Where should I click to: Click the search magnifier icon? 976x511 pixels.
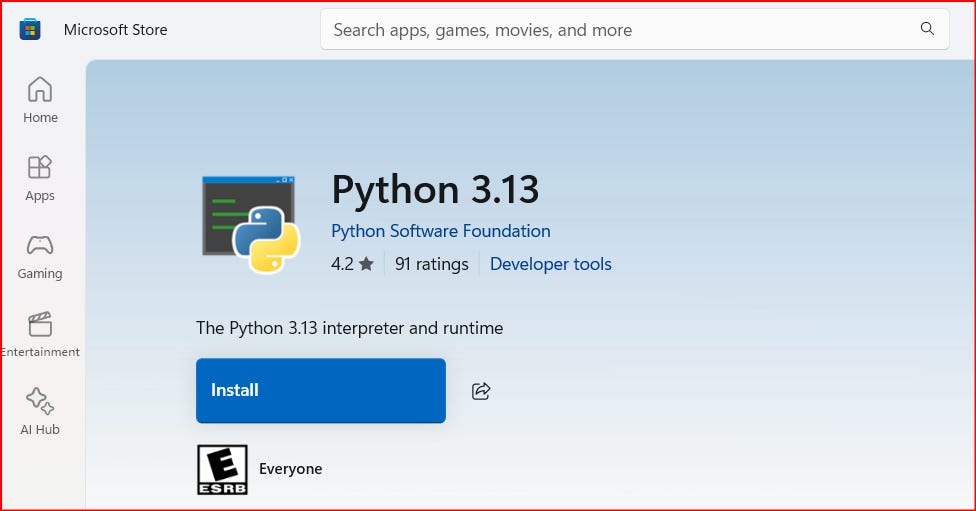pyautogui.click(x=927, y=29)
